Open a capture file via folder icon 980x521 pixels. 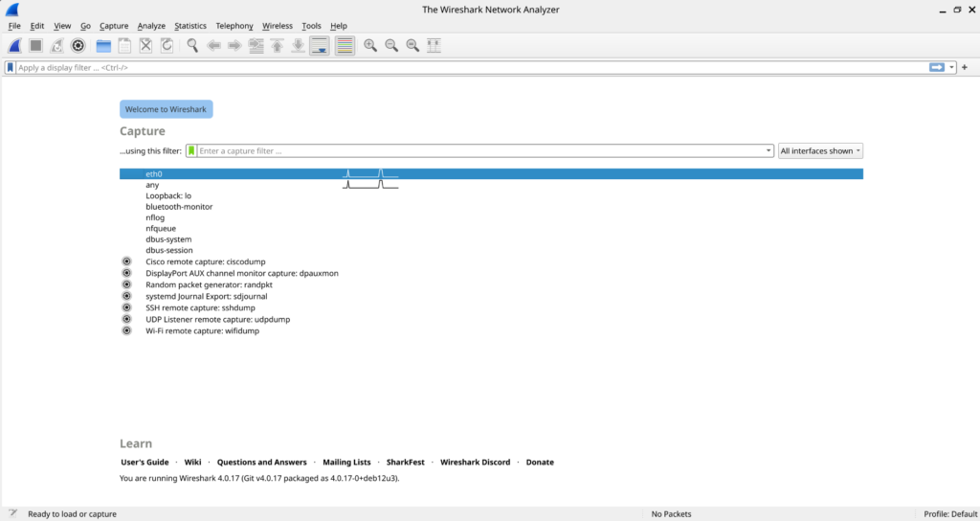click(103, 46)
